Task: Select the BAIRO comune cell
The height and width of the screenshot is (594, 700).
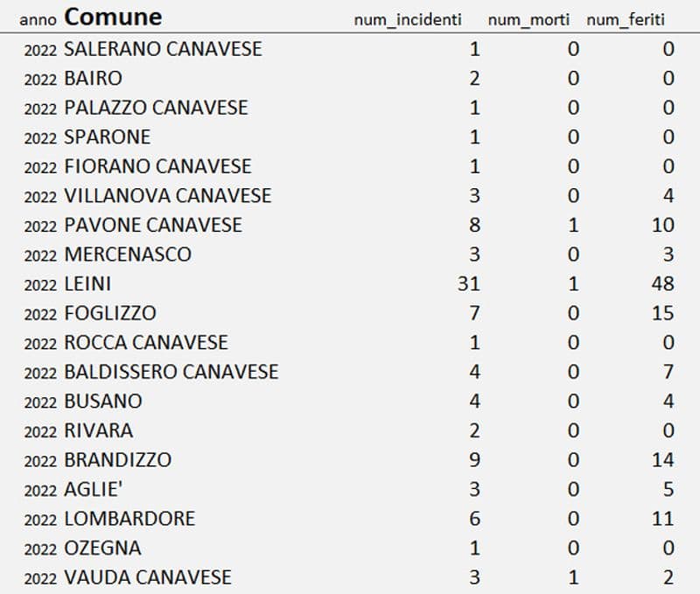Action: [94, 79]
